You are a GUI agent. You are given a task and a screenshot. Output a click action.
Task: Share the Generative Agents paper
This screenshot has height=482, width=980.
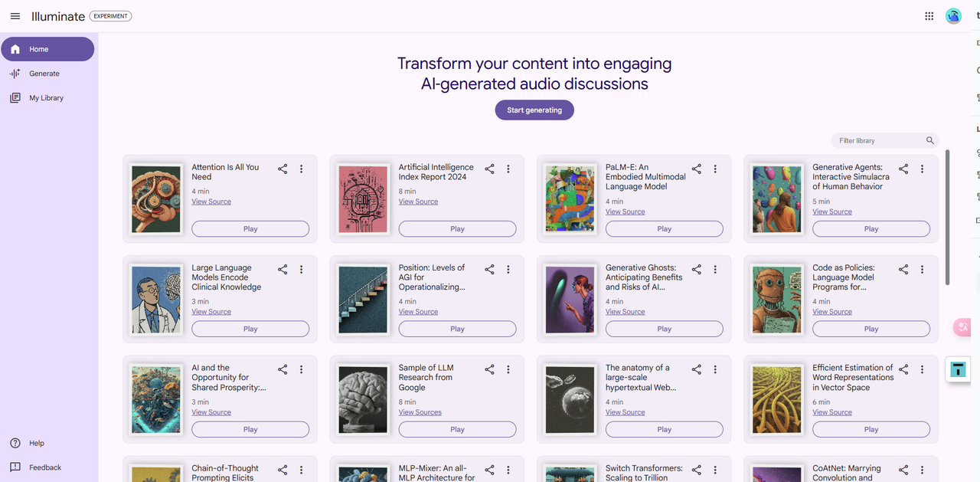(903, 169)
